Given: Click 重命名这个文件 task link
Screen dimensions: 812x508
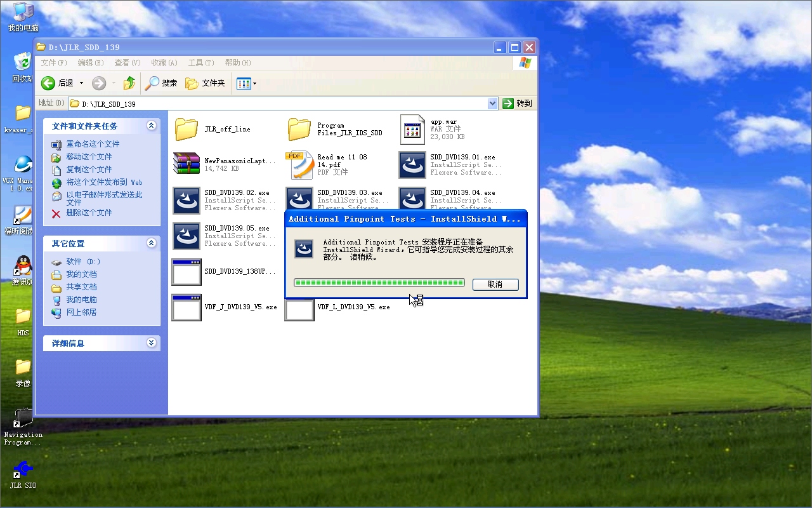Looking at the screenshot, I should [x=93, y=144].
